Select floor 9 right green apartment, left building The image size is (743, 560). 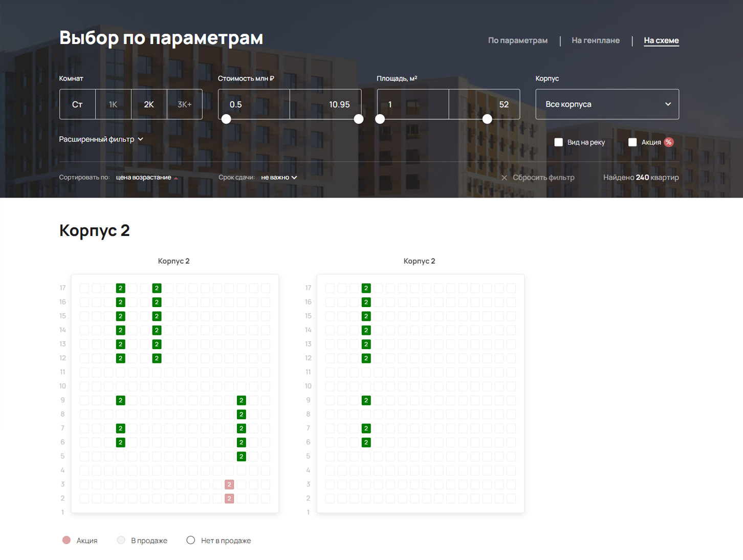pyautogui.click(x=242, y=400)
